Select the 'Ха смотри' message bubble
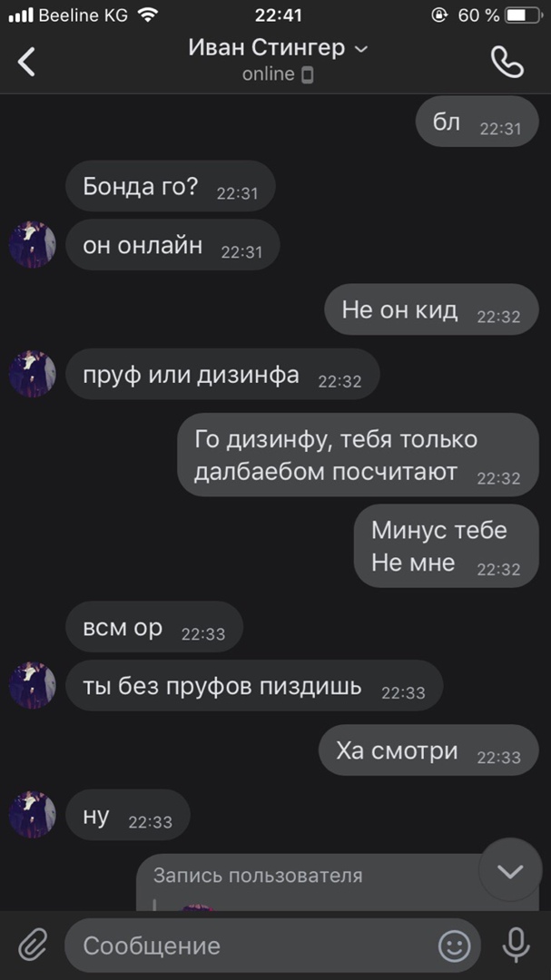 429,750
